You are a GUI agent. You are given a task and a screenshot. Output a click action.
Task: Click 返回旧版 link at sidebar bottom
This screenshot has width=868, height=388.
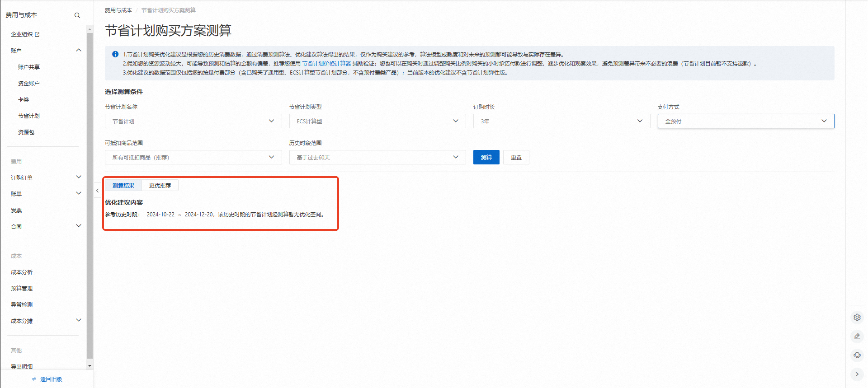point(51,379)
